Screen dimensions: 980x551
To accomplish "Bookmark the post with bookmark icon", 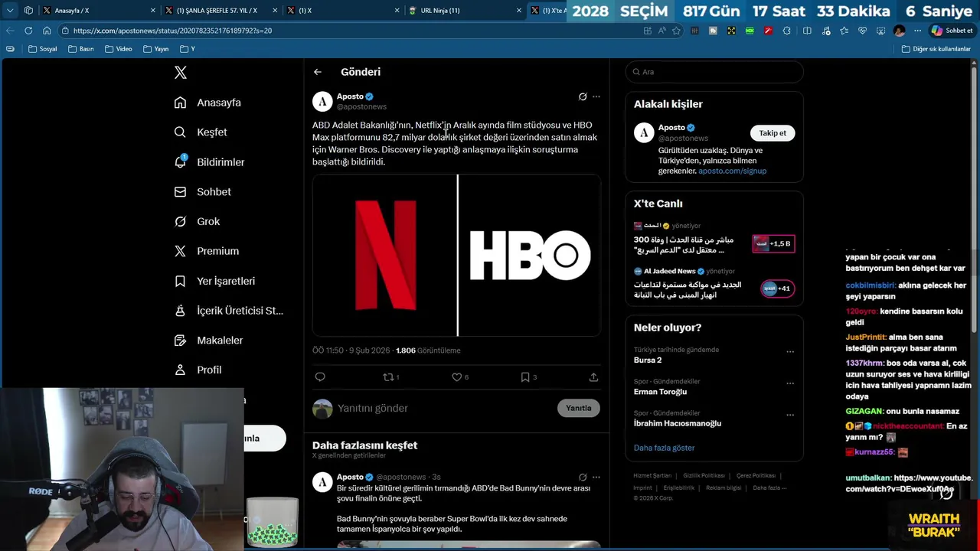I will pyautogui.click(x=525, y=377).
